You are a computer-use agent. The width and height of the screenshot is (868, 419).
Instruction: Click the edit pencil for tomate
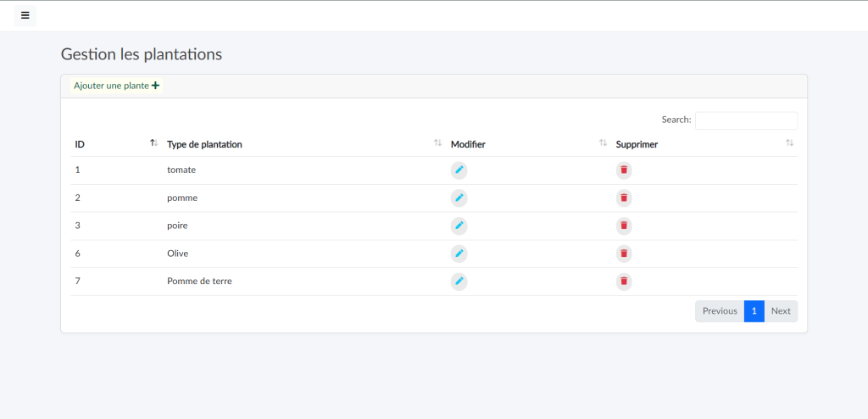coord(459,170)
